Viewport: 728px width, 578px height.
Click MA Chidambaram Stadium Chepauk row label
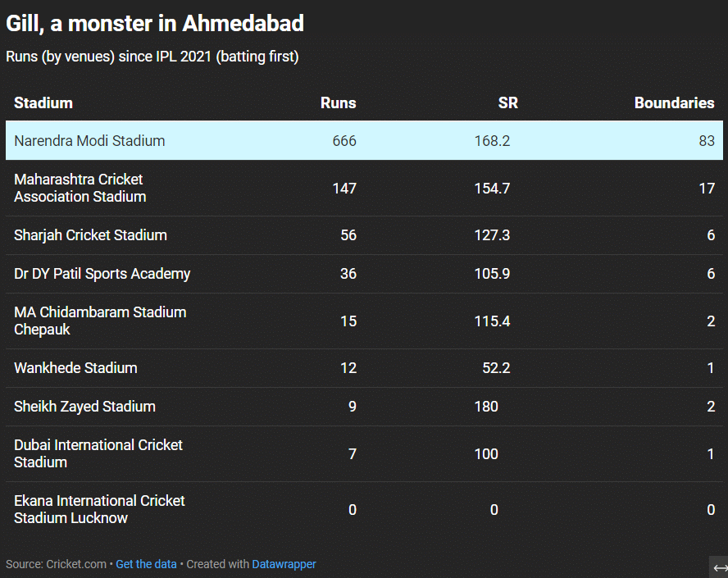tap(99, 321)
